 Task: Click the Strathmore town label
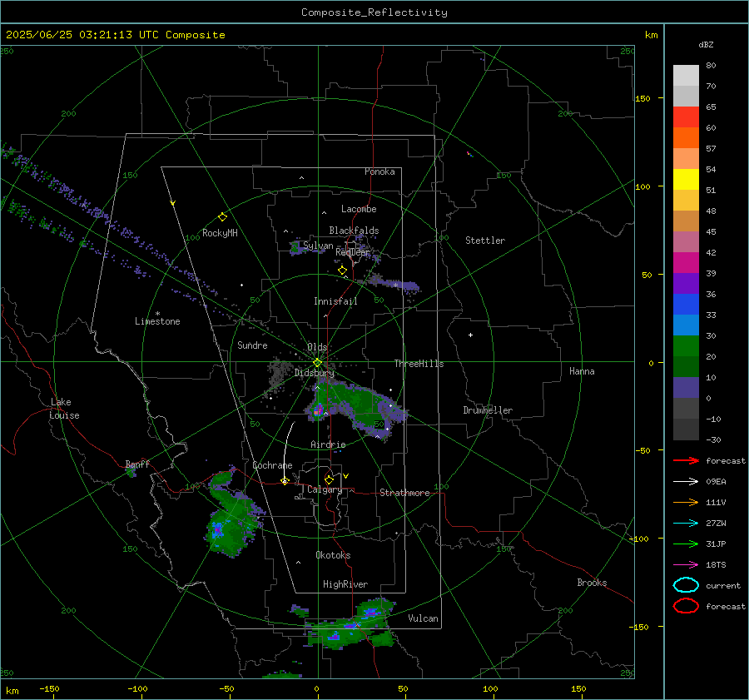pos(404,493)
